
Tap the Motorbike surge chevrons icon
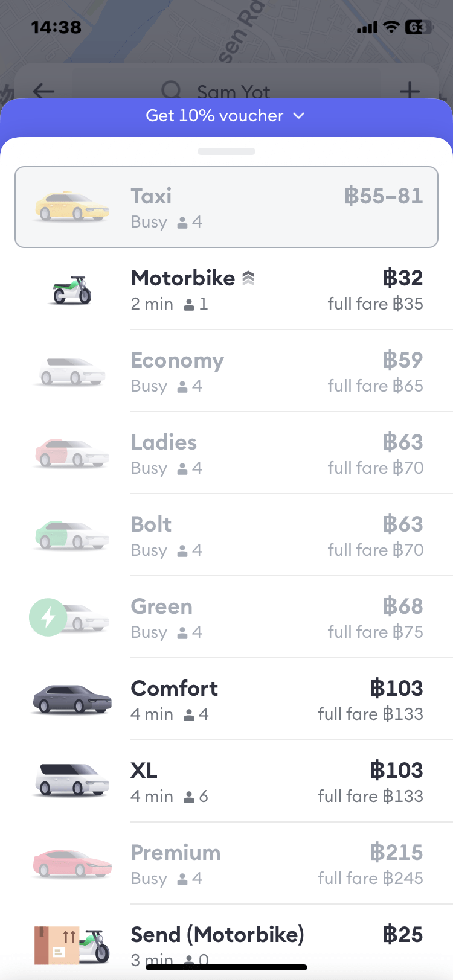tap(248, 278)
